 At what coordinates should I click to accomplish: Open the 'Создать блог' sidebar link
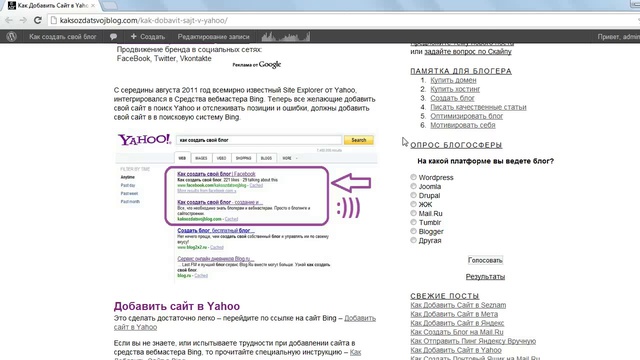click(452, 98)
